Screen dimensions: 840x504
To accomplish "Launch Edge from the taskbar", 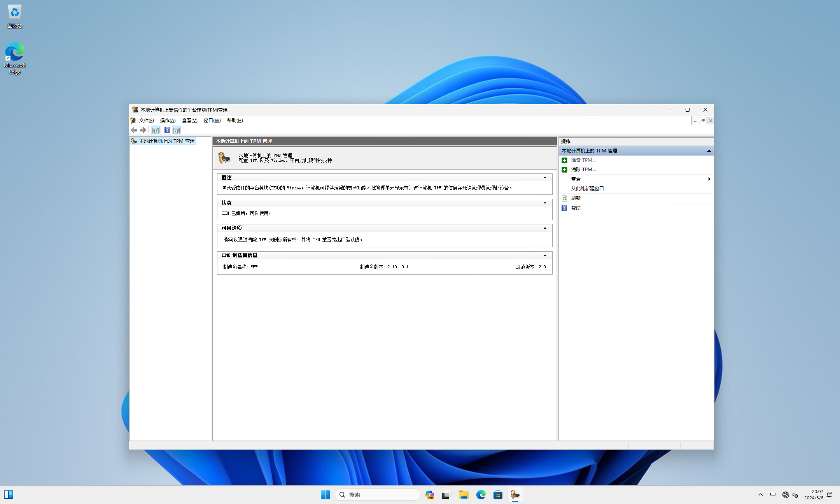I will point(481,495).
